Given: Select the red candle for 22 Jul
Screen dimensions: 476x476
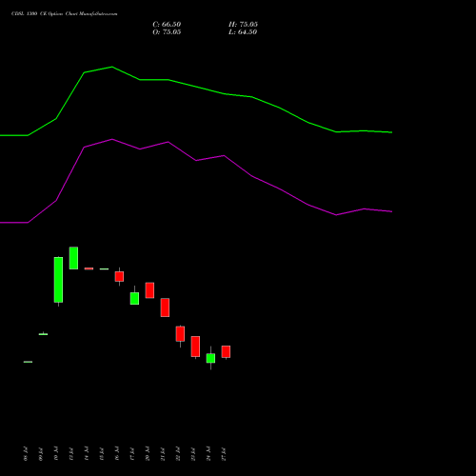Looking at the screenshot, I should 180,334.
